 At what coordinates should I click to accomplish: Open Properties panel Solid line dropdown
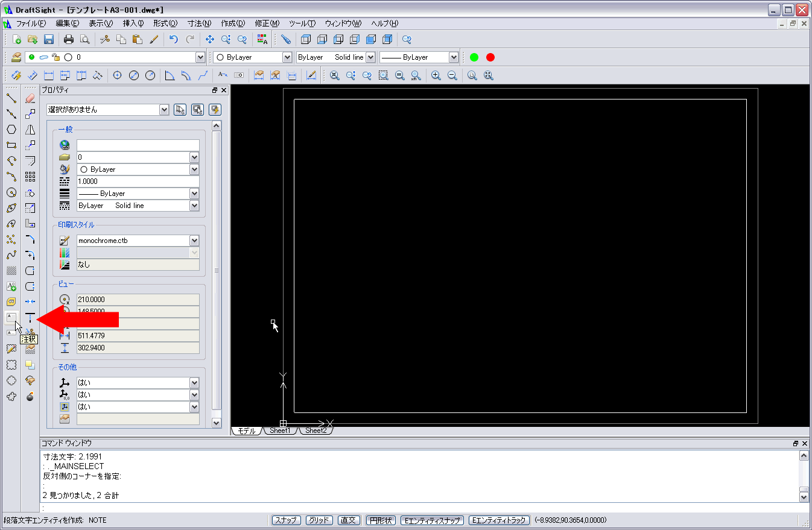(x=194, y=206)
